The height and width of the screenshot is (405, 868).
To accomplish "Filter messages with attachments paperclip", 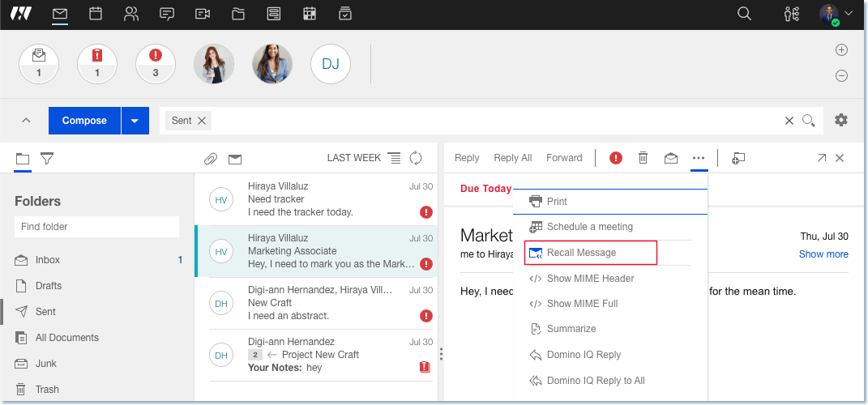I will tap(211, 160).
